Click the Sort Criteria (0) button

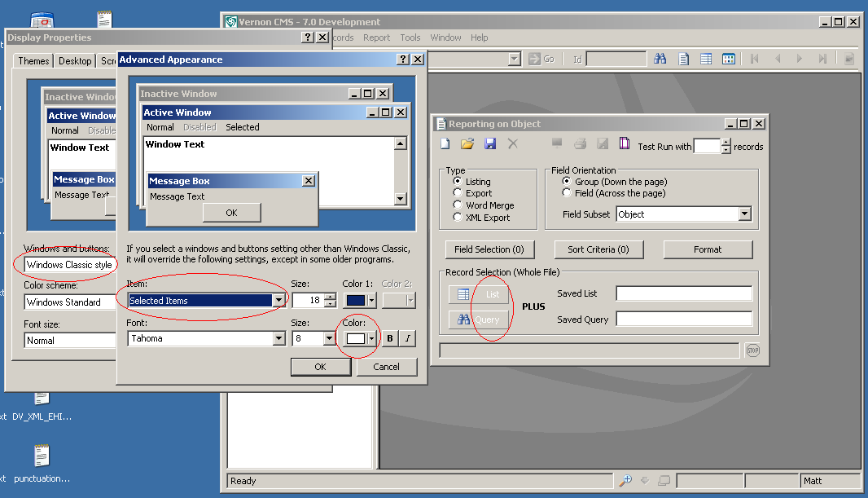(598, 249)
